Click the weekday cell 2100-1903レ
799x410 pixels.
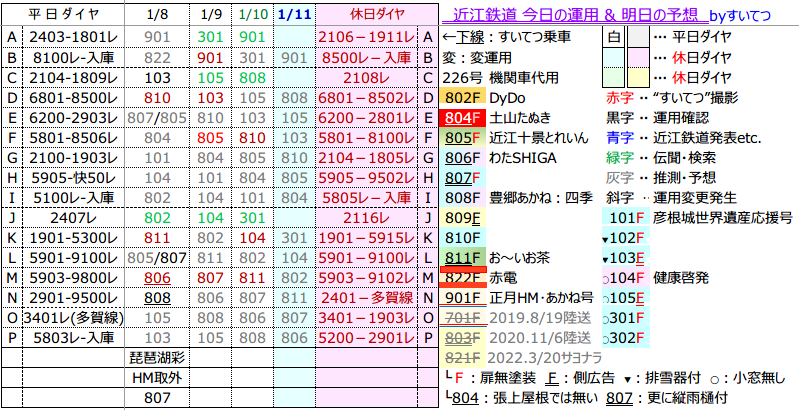(74, 158)
